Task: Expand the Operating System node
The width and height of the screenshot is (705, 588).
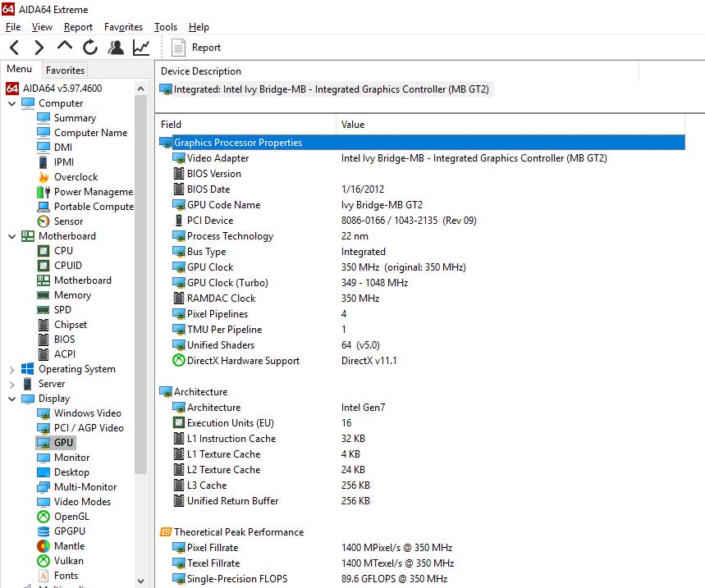Action: (x=11, y=369)
